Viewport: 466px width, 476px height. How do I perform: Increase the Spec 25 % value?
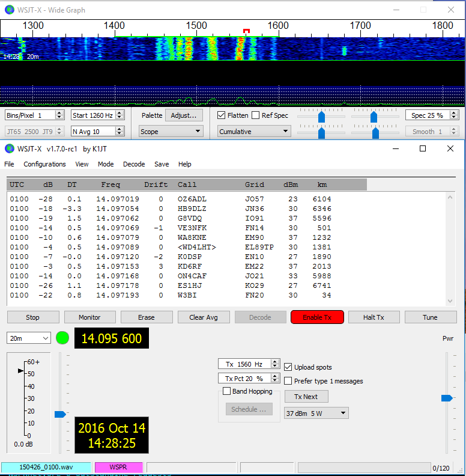click(x=454, y=113)
